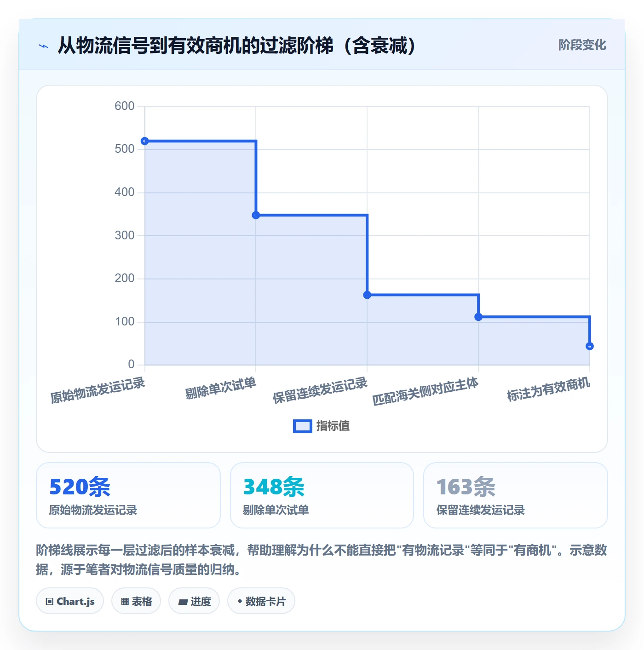
Task: Click the grid icon in the 表格 chip
Action: pos(125,601)
